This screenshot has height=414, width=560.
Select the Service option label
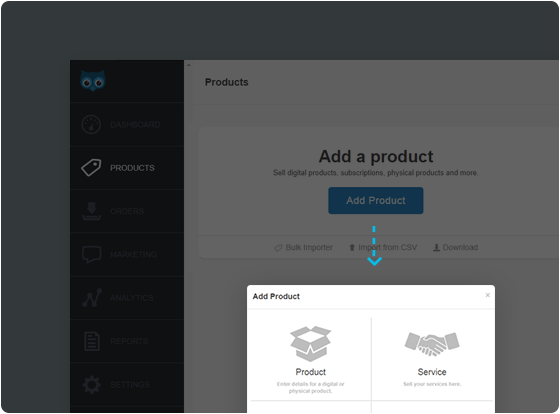coord(432,372)
